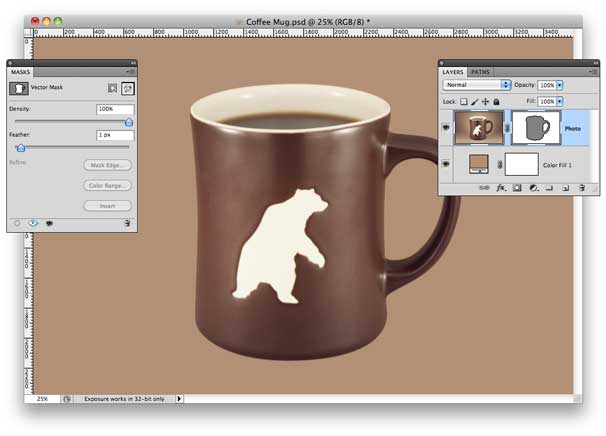This screenshot has height=436, width=606.
Task: Toggle Disable/Enable Mask eye icon in Masks panel
Action: click(x=49, y=223)
